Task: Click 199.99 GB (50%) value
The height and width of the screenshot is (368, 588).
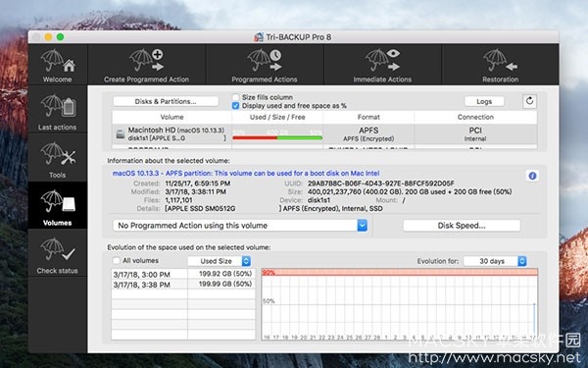Action: pyautogui.click(x=225, y=284)
